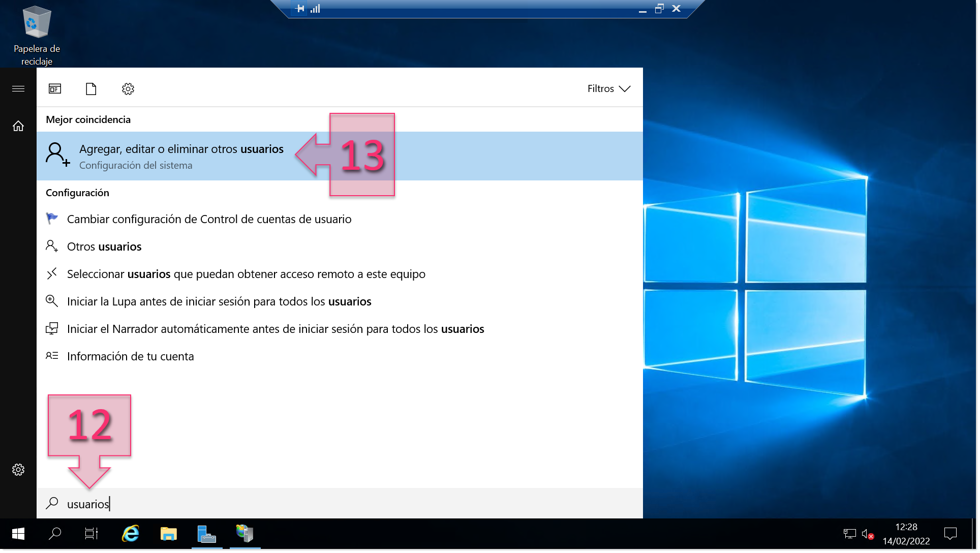This screenshot has width=980, height=553.
Task: Launch Internet Explorer from the taskbar
Action: (131, 534)
